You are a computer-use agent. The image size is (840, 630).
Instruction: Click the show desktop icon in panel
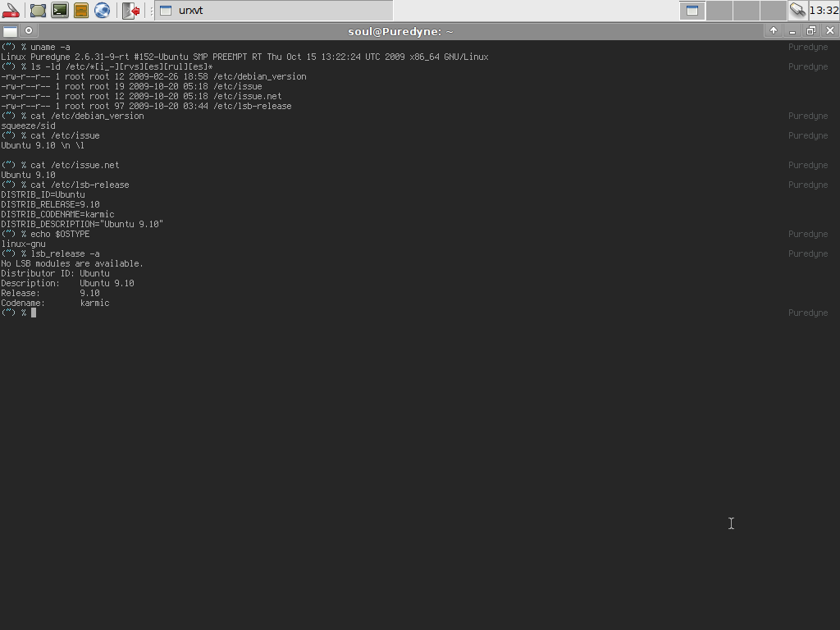[38, 10]
